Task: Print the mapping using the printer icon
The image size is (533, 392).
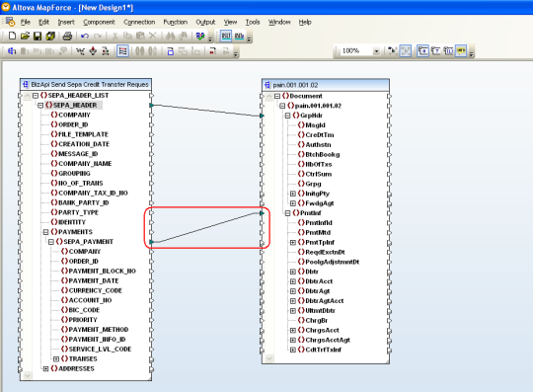Action: [67, 36]
